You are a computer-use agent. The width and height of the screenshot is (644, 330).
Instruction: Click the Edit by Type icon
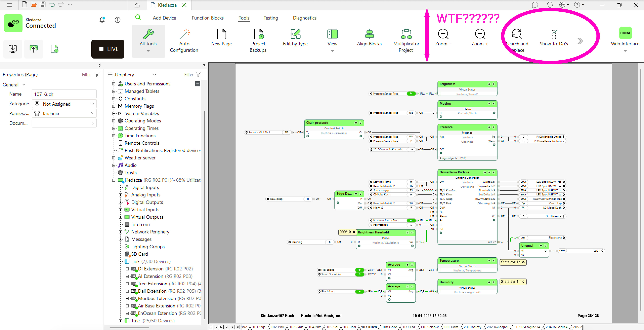(x=295, y=34)
